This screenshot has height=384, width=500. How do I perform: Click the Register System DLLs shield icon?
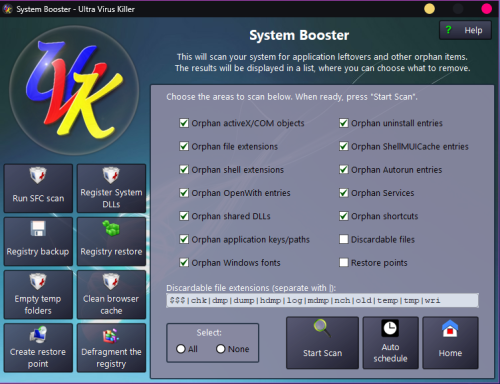pos(111,175)
